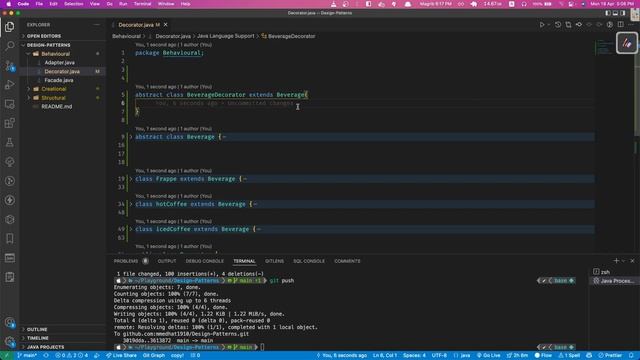Click Prettier status bar item
640x360 pixels.
pyautogui.click(x=610, y=356)
